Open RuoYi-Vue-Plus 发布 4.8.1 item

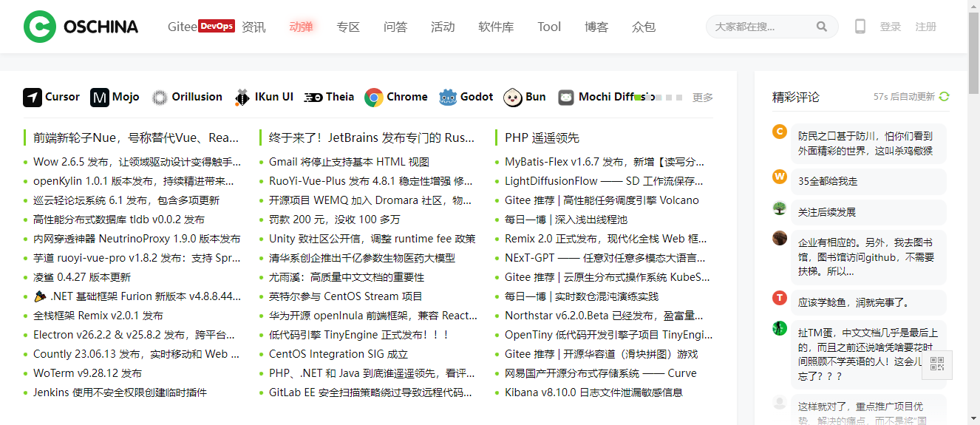[x=371, y=181]
